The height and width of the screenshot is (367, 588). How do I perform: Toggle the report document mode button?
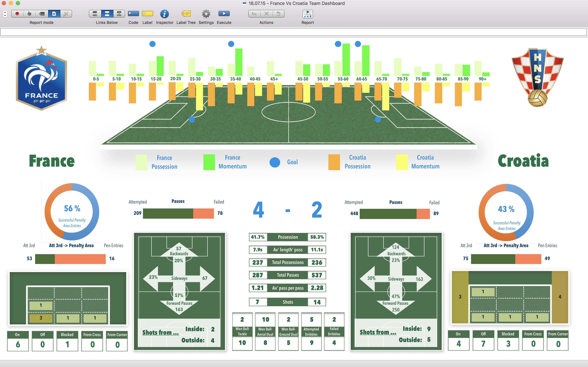point(54,14)
